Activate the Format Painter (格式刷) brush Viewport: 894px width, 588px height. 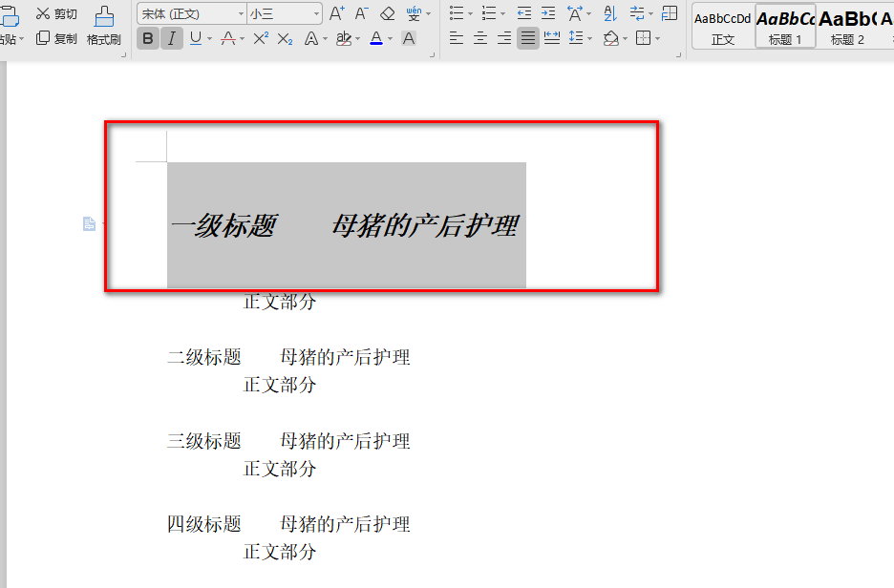click(104, 26)
